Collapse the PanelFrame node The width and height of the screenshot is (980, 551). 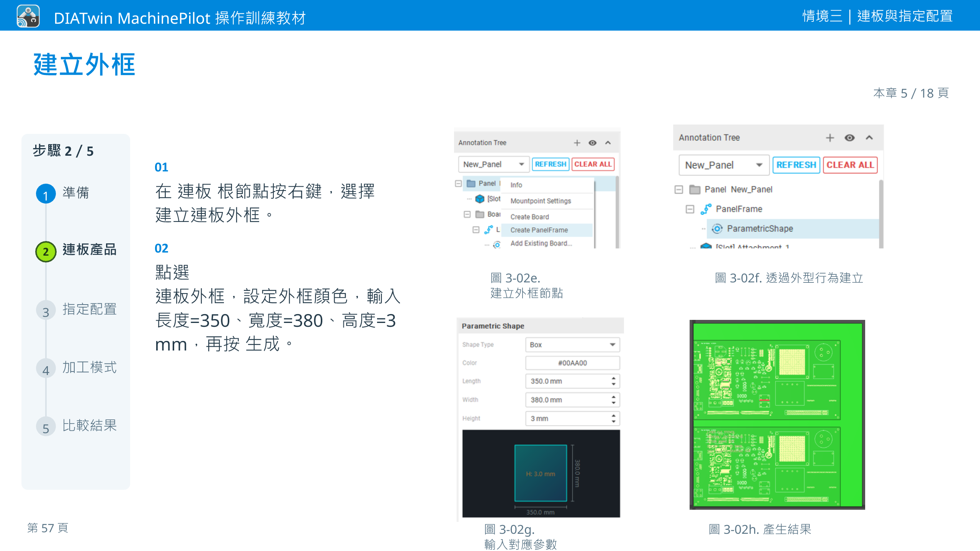690,209
